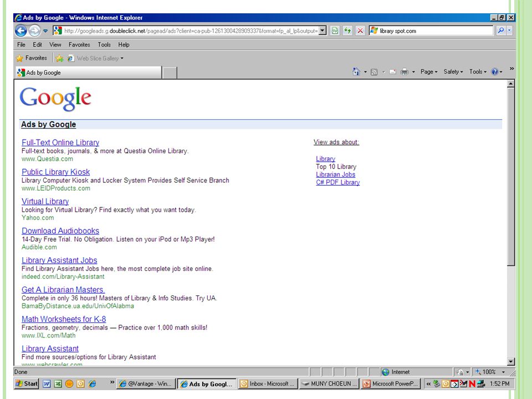Click the browser Forward arrow button

tap(34, 31)
